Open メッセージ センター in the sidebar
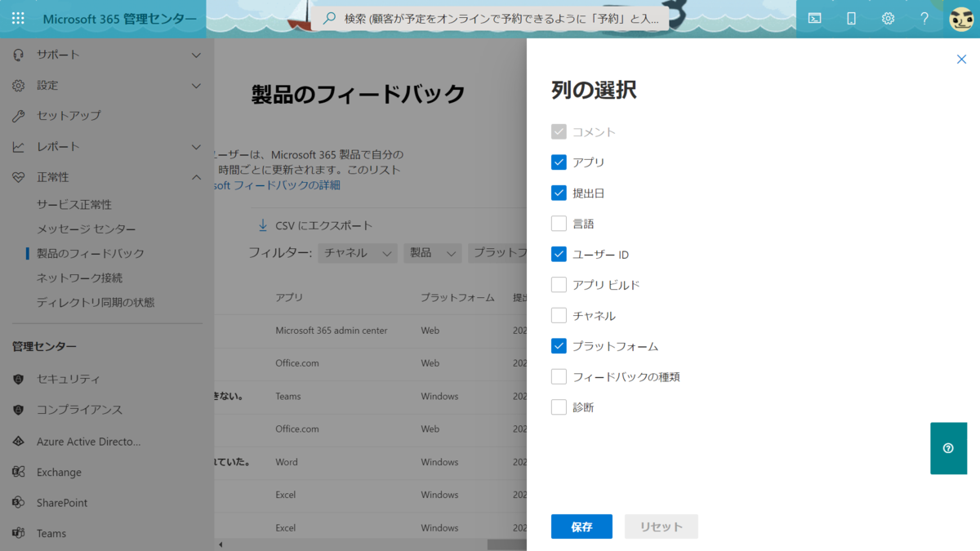 click(x=87, y=229)
